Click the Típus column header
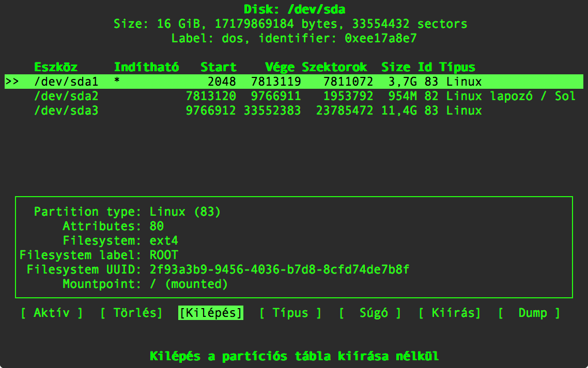The image size is (588, 368). click(457, 67)
